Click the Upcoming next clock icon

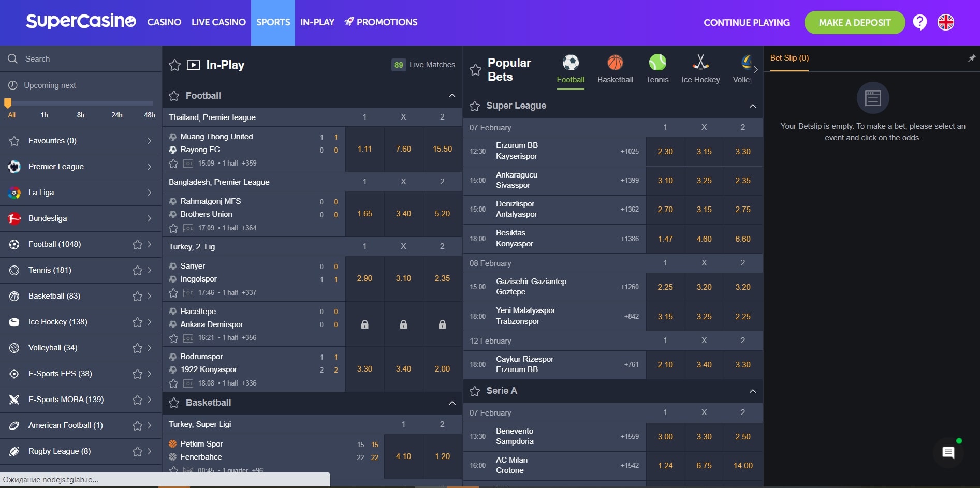coord(13,85)
